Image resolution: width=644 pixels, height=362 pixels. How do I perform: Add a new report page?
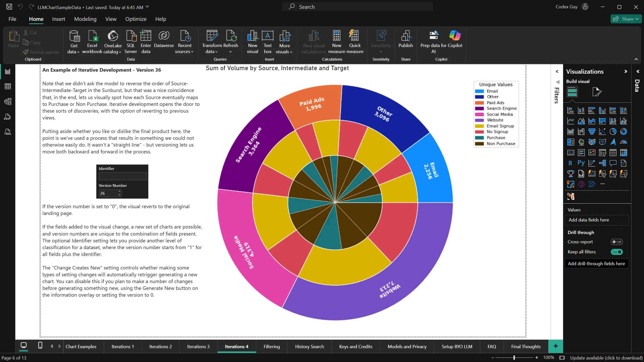click(x=556, y=346)
